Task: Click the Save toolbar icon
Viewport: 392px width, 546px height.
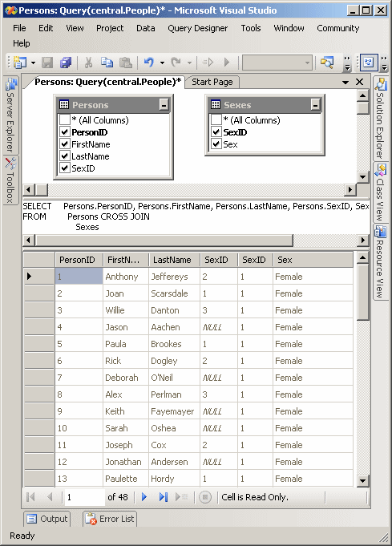Action: pyautogui.click(x=47, y=63)
